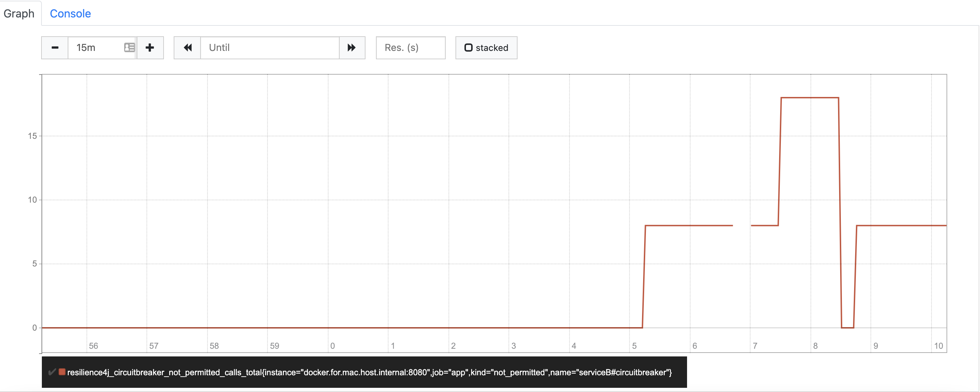Click the 15m range input field

tap(102, 47)
